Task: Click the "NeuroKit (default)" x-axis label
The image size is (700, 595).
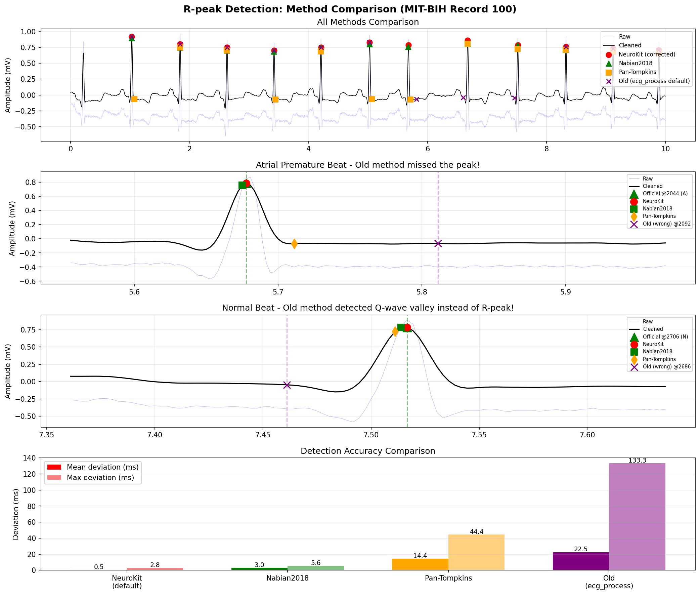Action: [127, 582]
